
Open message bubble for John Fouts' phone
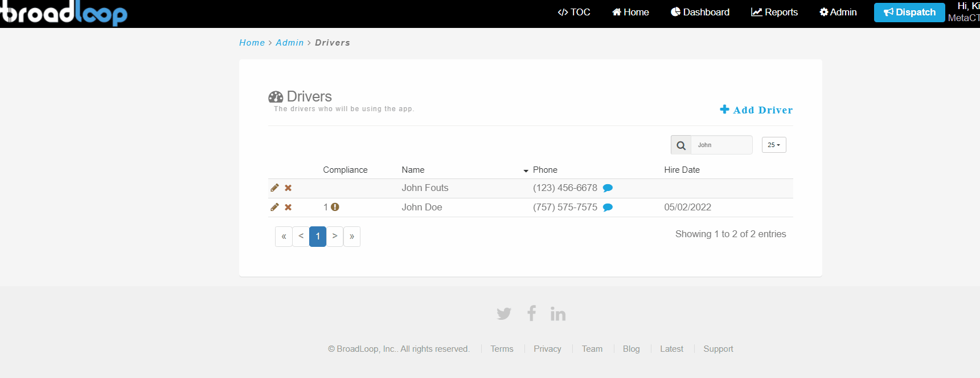(608, 188)
